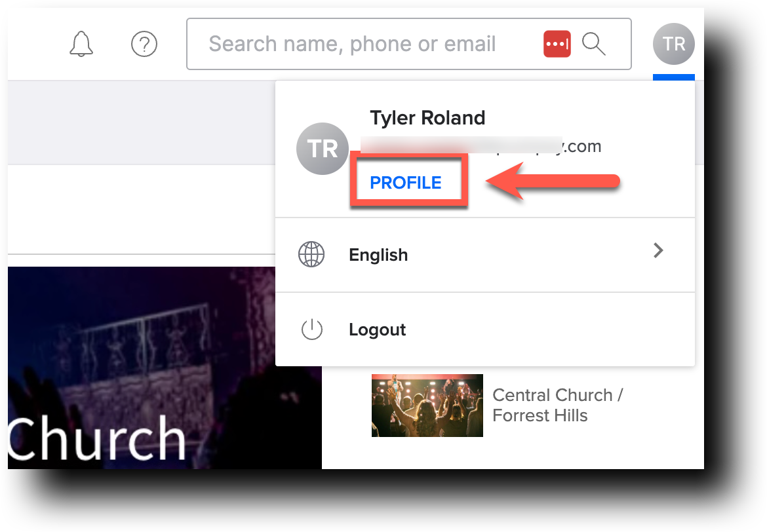The width and height of the screenshot is (767, 532).
Task: Open the notifications bell icon
Action: point(81,43)
